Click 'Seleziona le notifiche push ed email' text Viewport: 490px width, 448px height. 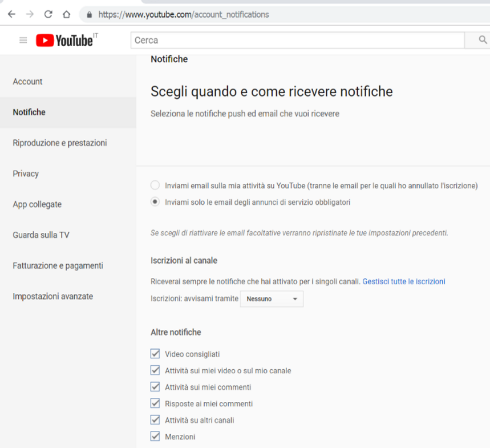tap(245, 114)
